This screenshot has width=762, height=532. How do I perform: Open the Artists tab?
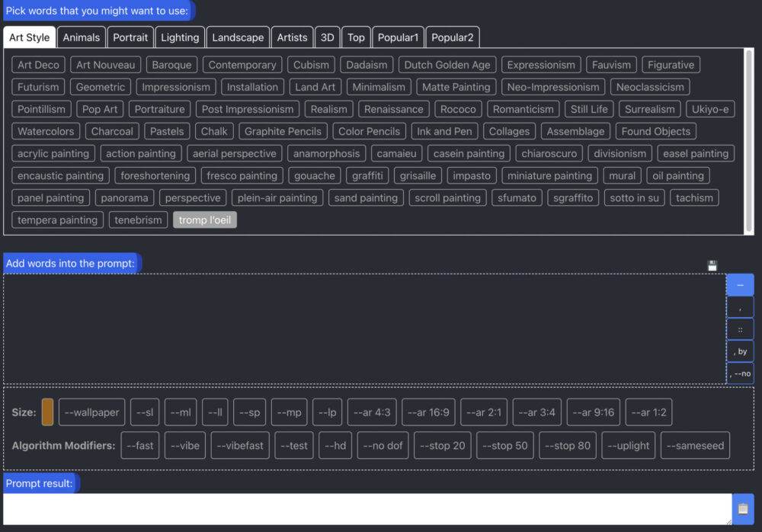292,37
